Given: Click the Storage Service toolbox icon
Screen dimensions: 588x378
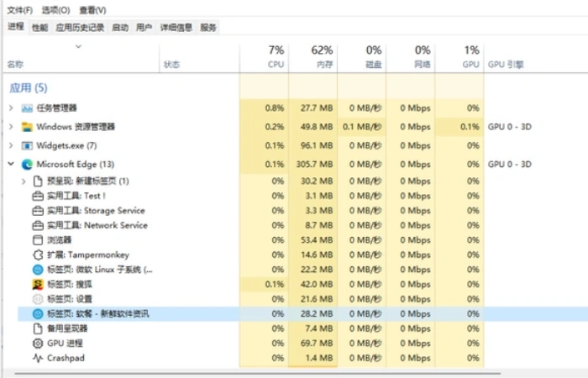Looking at the screenshot, I should [x=37, y=211].
